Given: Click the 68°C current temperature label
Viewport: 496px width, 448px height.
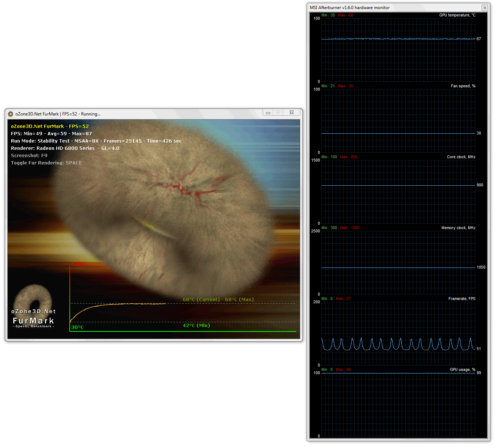Looking at the screenshot, I should [201, 300].
